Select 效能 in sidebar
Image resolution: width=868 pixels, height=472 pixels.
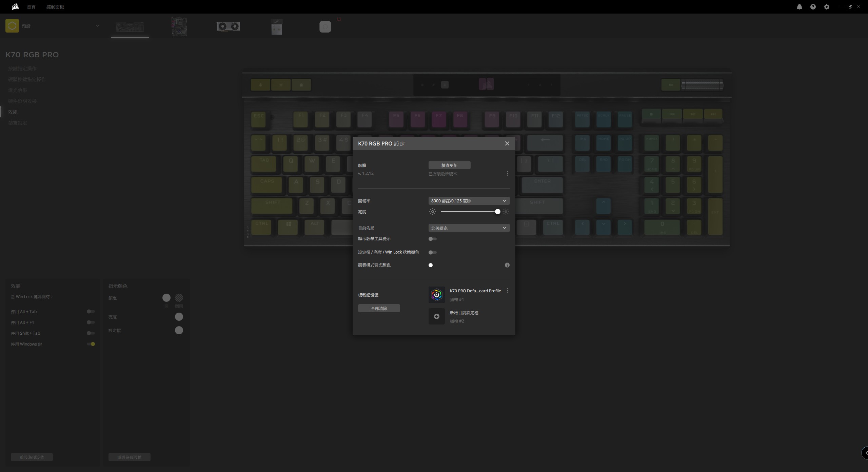[13, 112]
